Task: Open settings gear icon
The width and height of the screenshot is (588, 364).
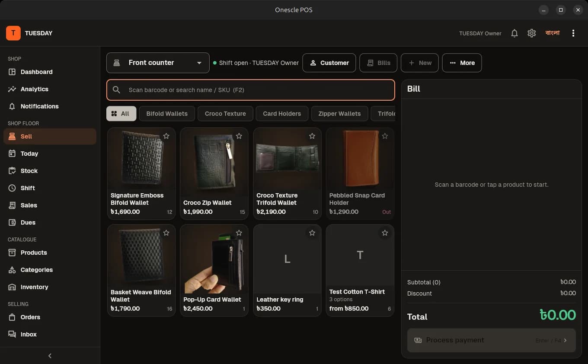Action: [532, 33]
